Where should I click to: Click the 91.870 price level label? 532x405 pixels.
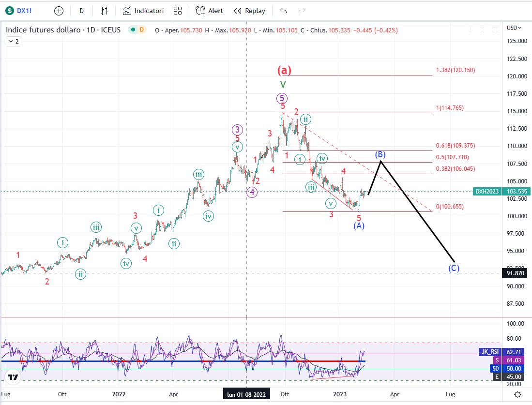click(x=515, y=273)
